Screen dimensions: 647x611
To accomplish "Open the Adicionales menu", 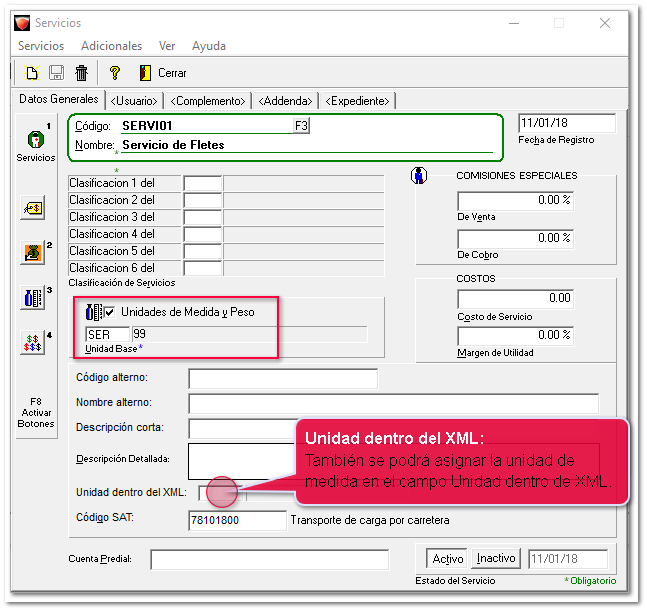I will pos(111,46).
